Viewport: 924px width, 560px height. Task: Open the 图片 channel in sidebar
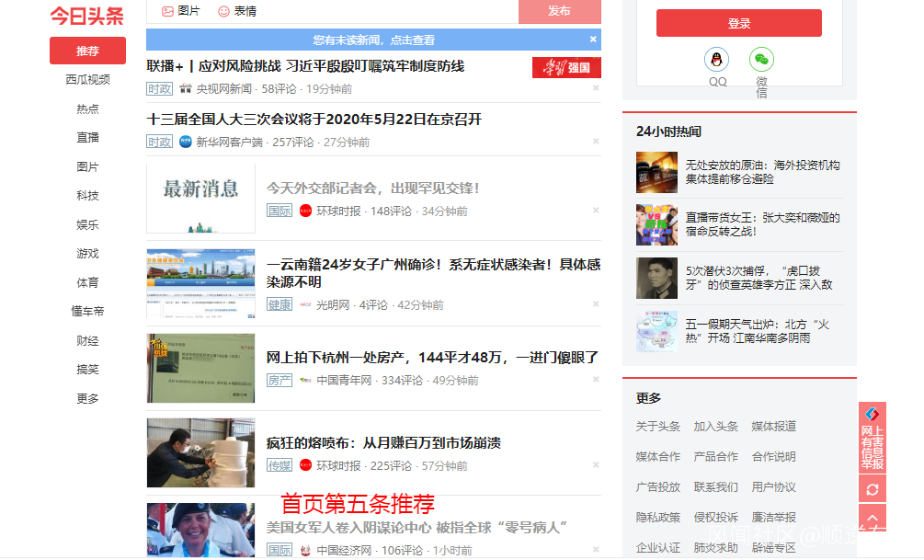point(87,166)
